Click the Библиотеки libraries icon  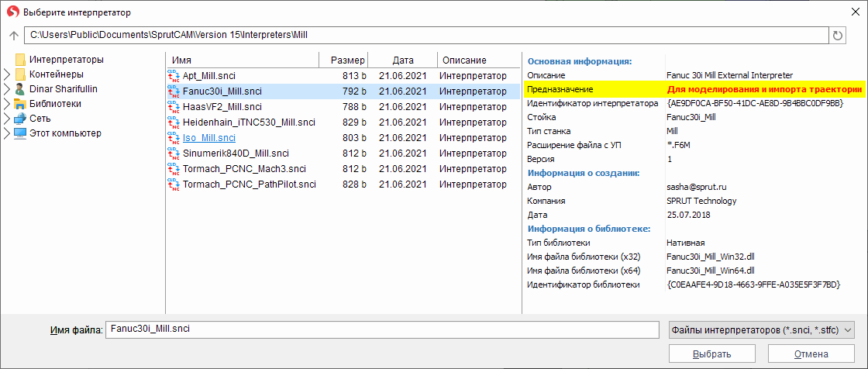point(20,104)
